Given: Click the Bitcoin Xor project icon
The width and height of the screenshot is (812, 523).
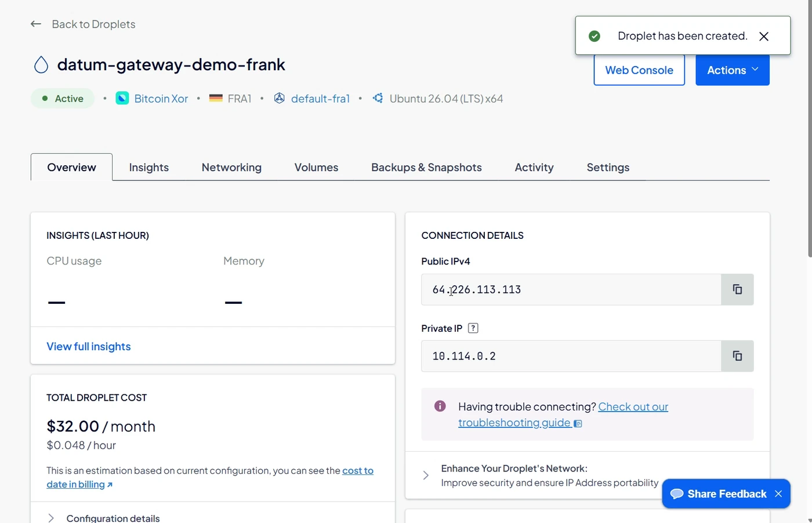Looking at the screenshot, I should 122,99.
